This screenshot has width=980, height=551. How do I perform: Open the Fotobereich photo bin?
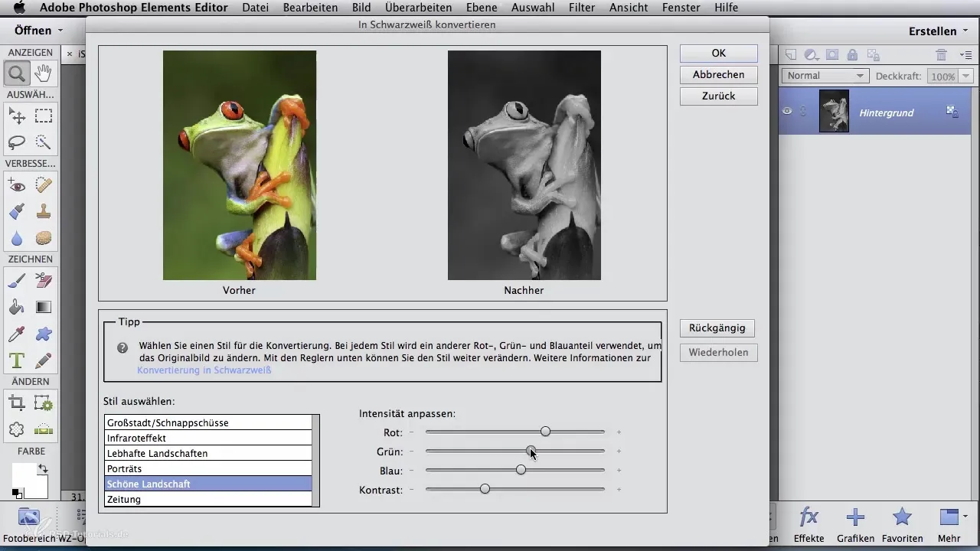click(x=29, y=524)
